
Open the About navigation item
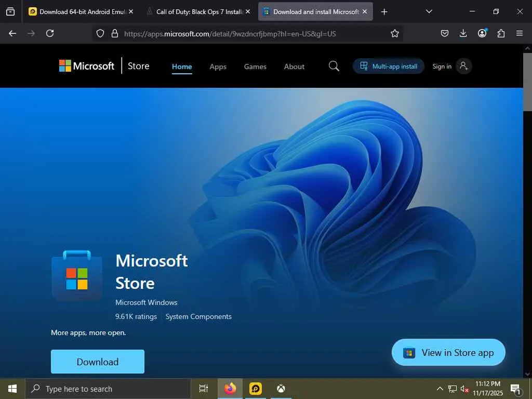[294, 66]
